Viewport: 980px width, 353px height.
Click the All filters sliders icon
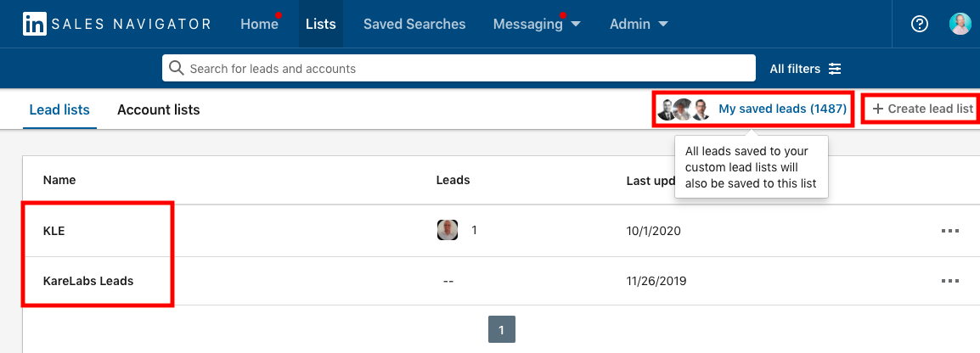point(835,69)
